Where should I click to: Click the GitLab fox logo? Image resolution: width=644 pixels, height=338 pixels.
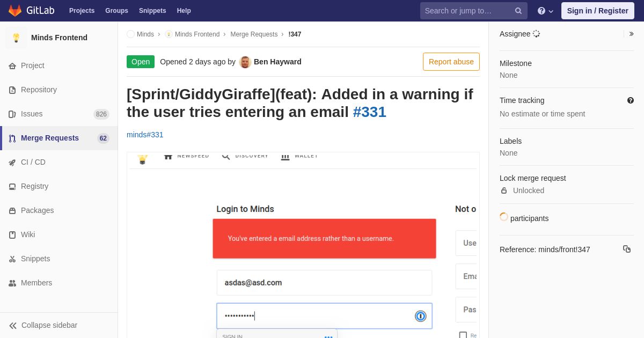point(15,11)
